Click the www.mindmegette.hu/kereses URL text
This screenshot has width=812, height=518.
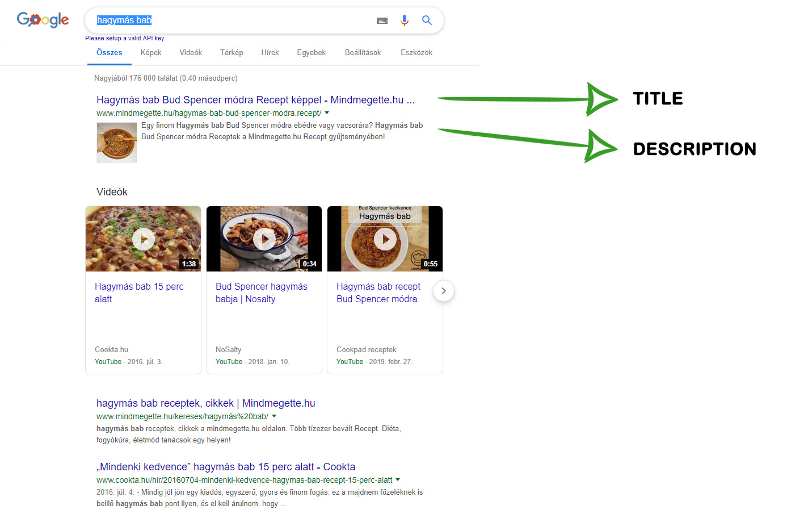(183, 416)
